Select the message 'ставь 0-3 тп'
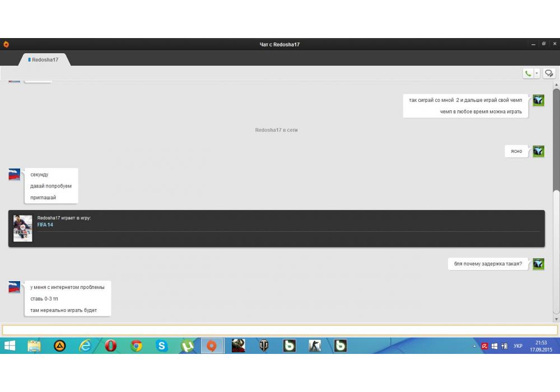Image resolution: width=560 pixels, height=392 pixels. [x=44, y=298]
